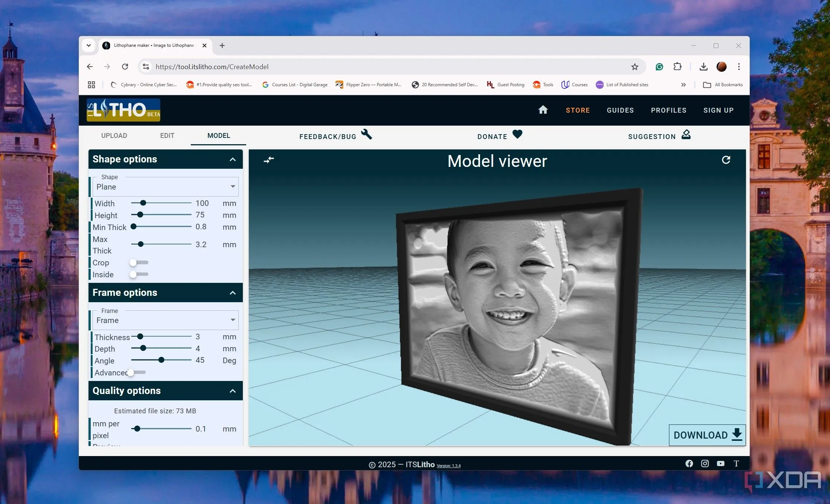Viewport: 830px width, 504px height.
Task: View site information icon in address bar
Action: (x=146, y=67)
